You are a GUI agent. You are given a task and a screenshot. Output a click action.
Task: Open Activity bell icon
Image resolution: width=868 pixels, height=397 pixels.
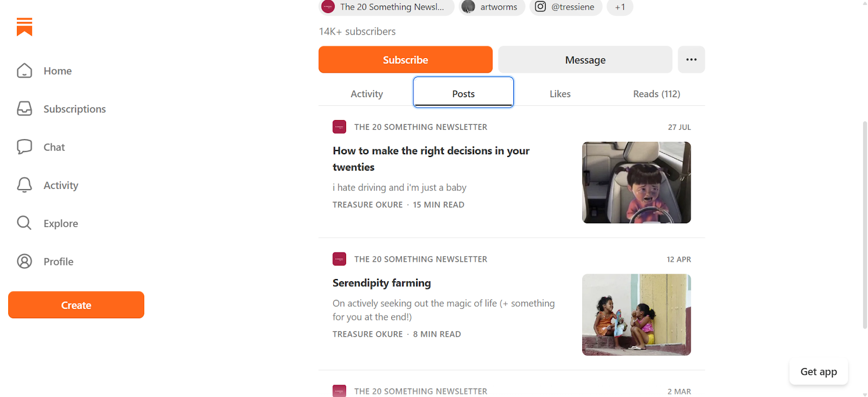click(24, 185)
